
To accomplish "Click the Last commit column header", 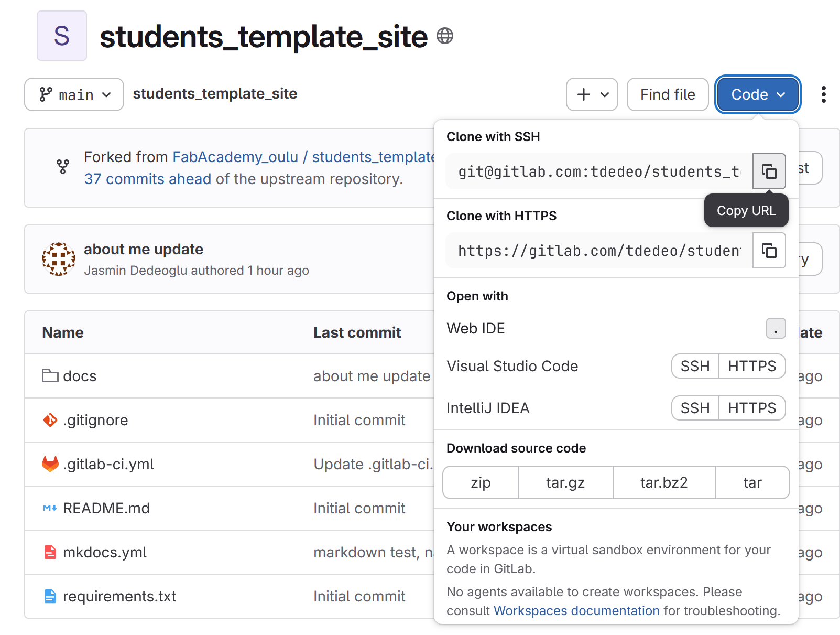I will point(357,332).
